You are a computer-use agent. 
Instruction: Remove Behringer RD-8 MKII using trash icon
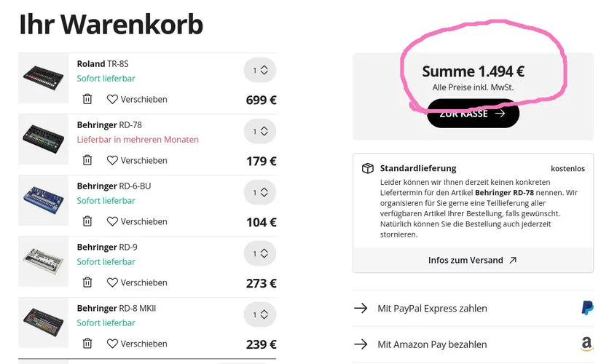coord(87,344)
